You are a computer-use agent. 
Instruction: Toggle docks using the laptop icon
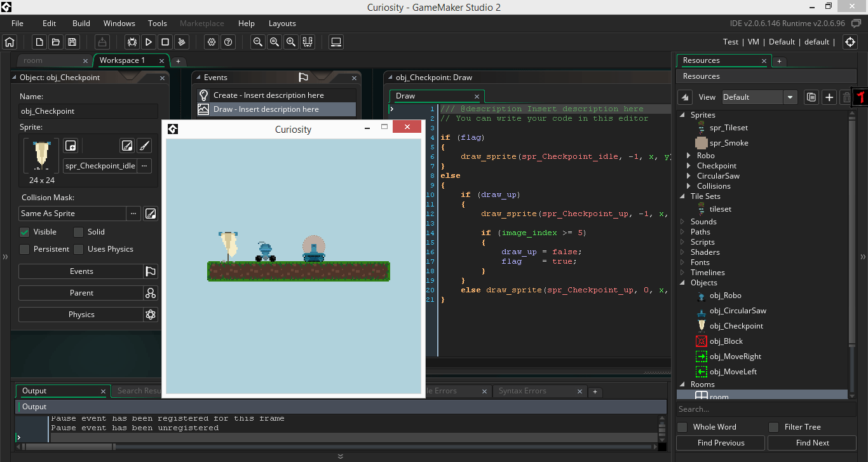point(336,42)
